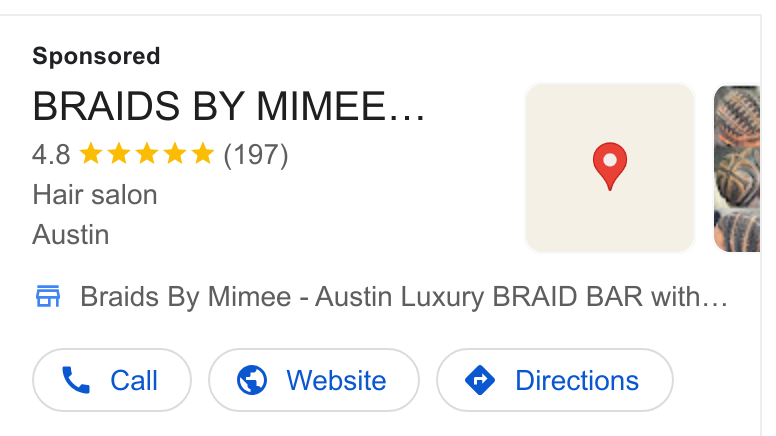Click the 4.8 rating number
Viewport: 776px width, 436px height.
(x=51, y=154)
